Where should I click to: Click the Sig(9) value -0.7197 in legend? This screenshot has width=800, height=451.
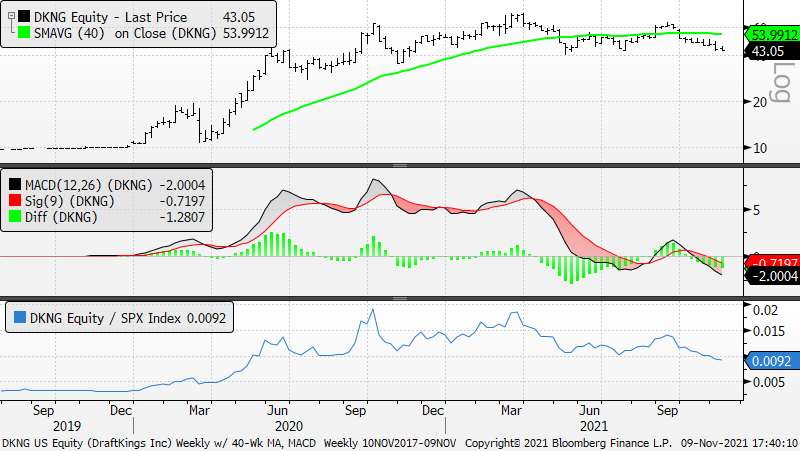(182, 201)
